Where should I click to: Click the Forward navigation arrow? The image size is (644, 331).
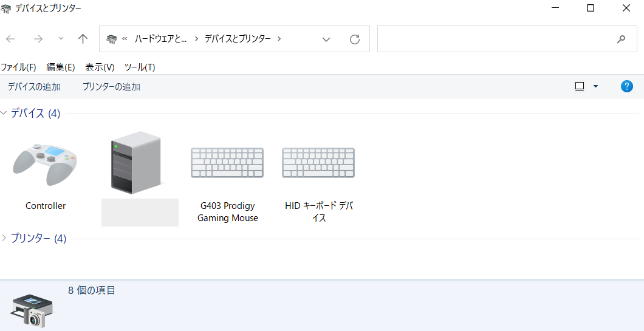click(x=38, y=39)
